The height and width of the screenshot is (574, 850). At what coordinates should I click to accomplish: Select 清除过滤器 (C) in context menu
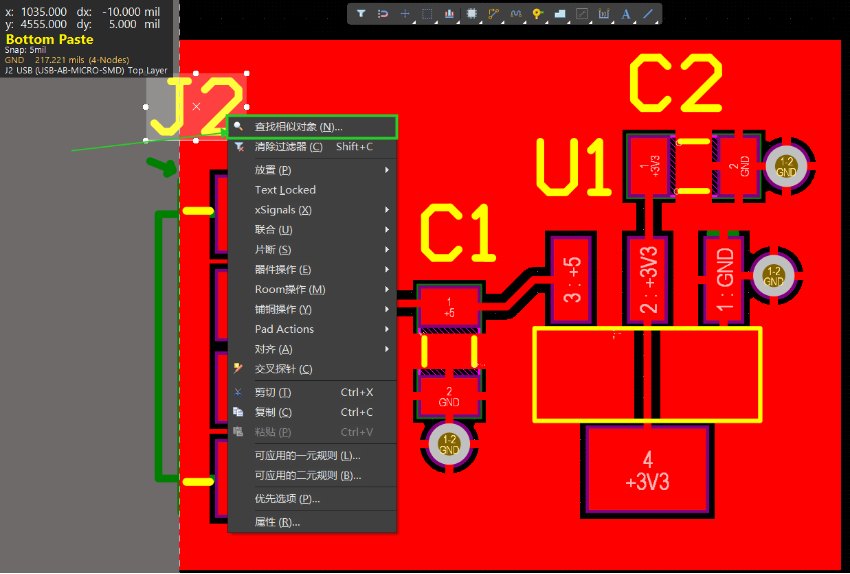(x=288, y=147)
